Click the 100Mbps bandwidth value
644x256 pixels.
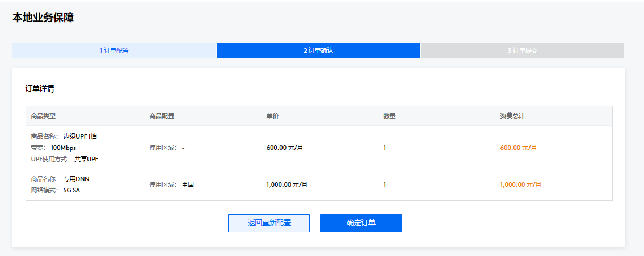click(63, 148)
